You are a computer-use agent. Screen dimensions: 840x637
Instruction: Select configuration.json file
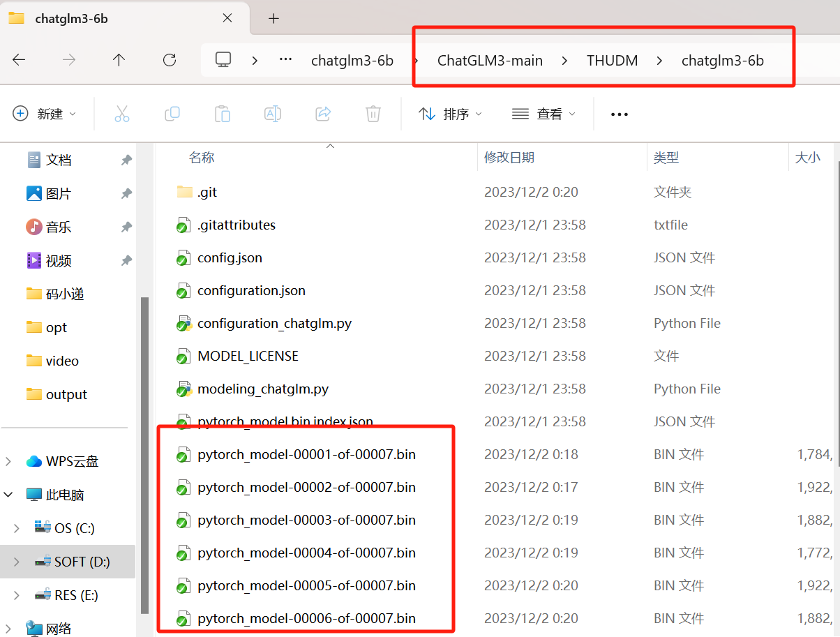tap(251, 291)
